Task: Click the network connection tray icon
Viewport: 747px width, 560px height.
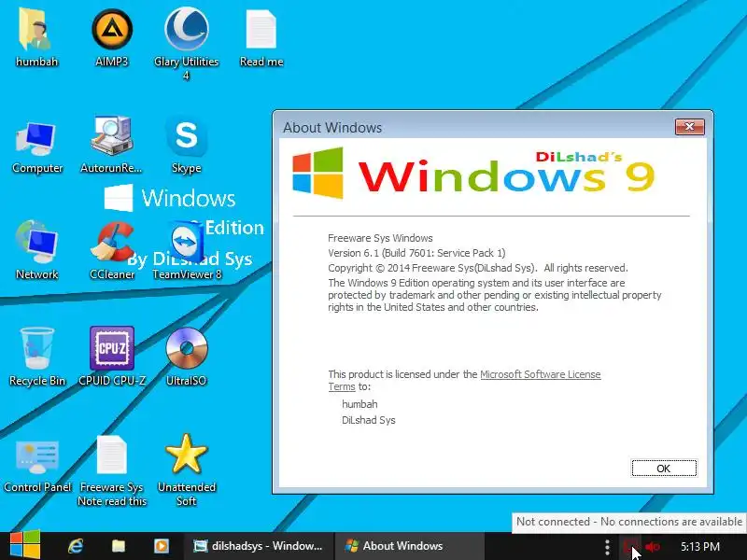Action: point(629,546)
